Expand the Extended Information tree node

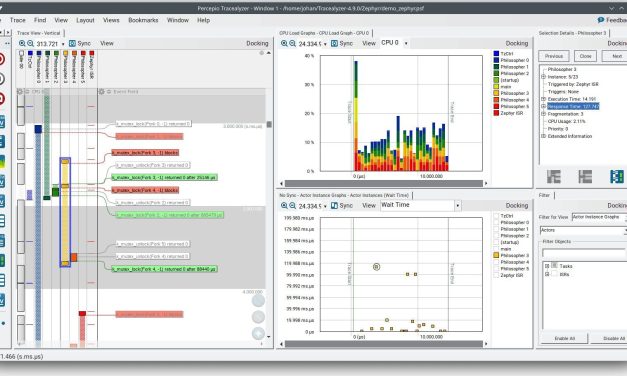pyautogui.click(x=543, y=136)
